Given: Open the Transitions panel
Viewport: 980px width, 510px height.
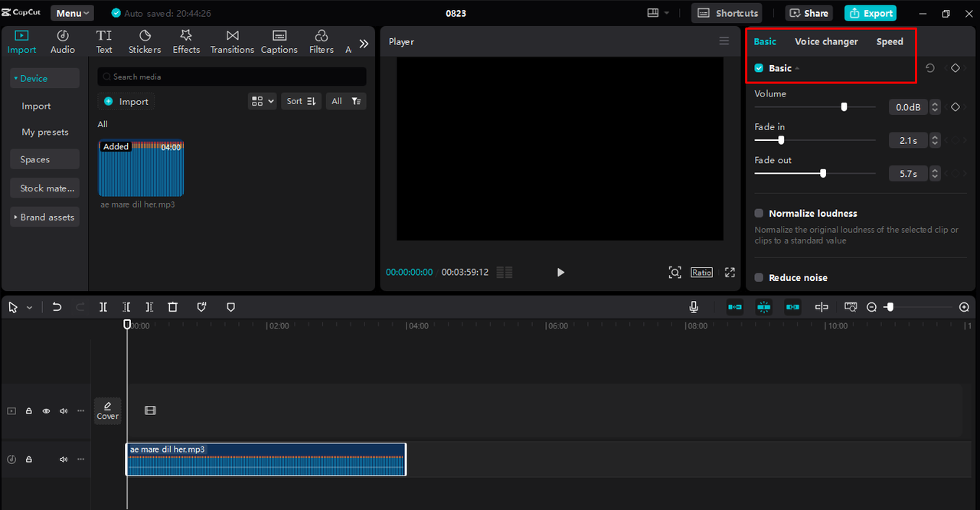Looking at the screenshot, I should pos(232,41).
